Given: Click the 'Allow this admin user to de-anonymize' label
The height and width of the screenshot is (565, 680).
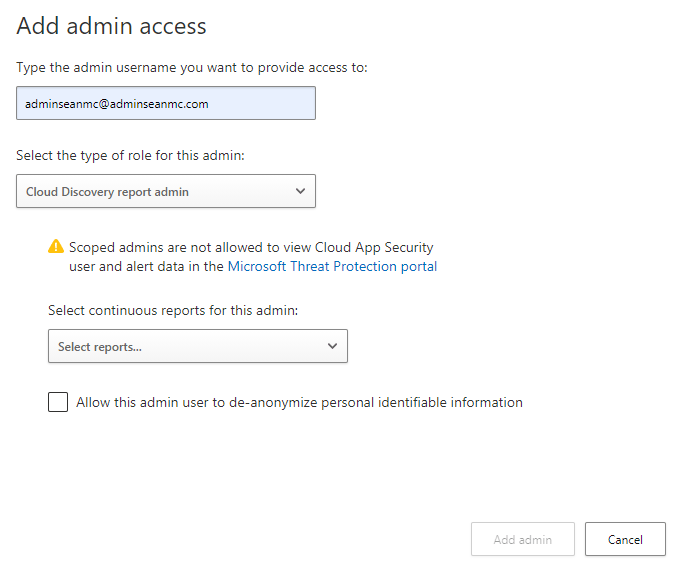Looking at the screenshot, I should (x=299, y=403).
